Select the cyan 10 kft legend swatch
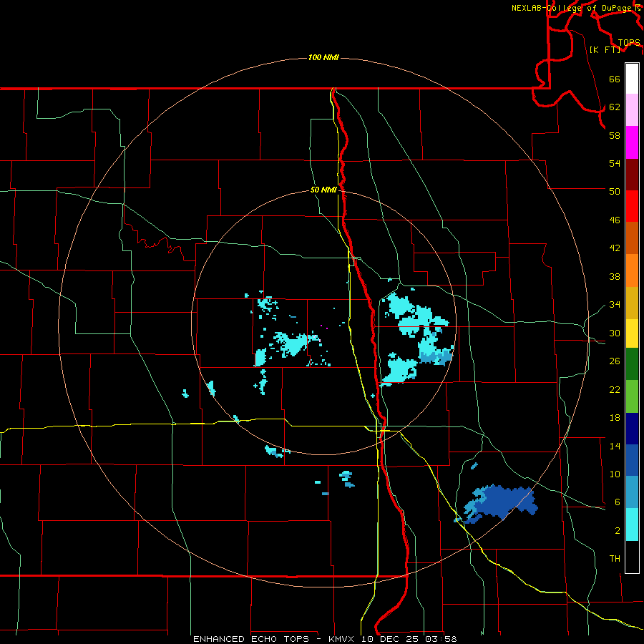The width and height of the screenshot is (644, 644). (632, 525)
